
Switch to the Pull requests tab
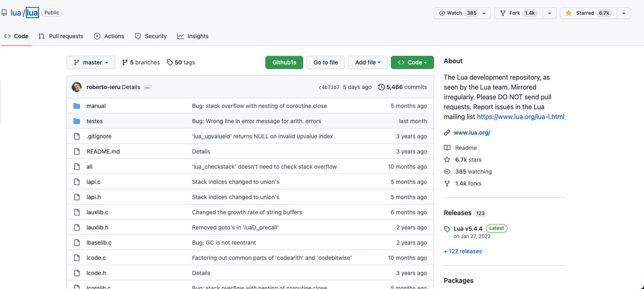61,36
